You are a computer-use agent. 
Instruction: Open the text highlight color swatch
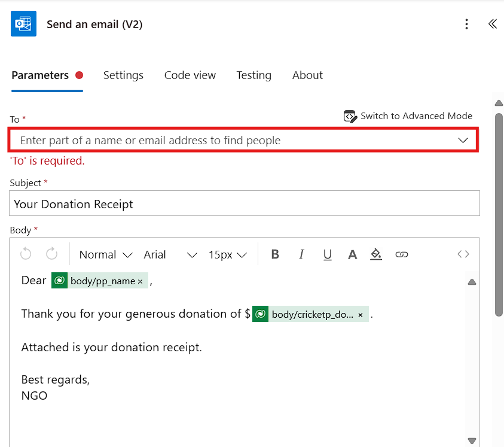[376, 254]
